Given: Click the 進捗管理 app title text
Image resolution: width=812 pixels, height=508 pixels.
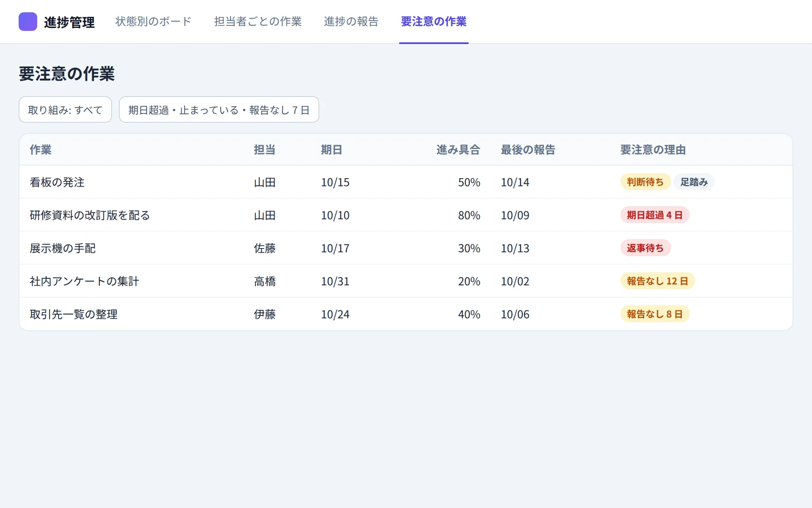Looking at the screenshot, I should [x=69, y=22].
